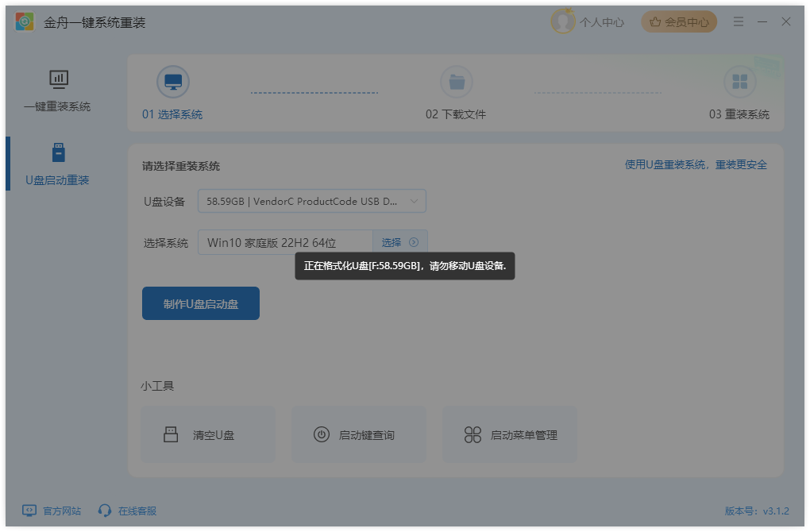Click the 版本号 v3.1.2 text
Image resolution: width=810 pixels, height=532 pixels.
(x=757, y=511)
